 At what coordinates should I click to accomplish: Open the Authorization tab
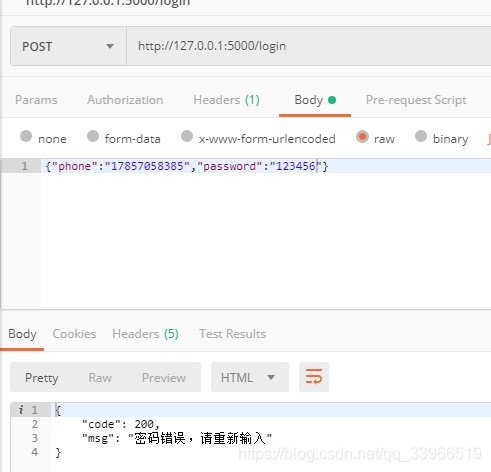tap(125, 100)
